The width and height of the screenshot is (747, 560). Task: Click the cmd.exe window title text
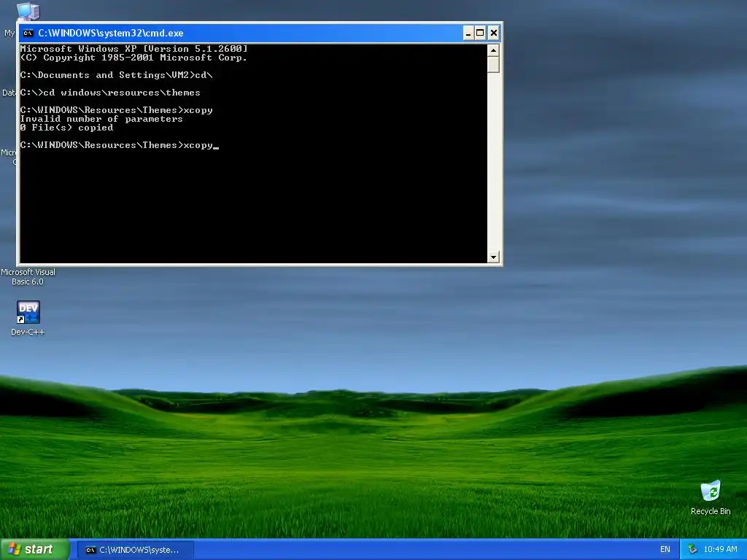pos(111,33)
